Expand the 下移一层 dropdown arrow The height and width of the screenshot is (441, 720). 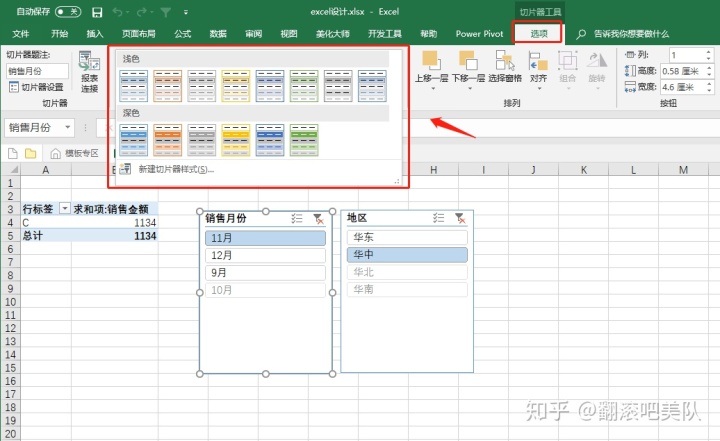[x=469, y=88]
